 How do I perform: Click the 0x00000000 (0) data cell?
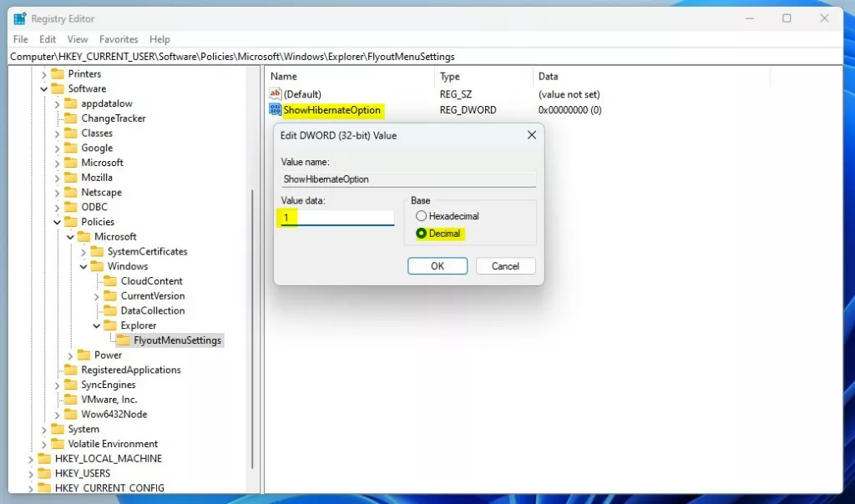click(569, 110)
